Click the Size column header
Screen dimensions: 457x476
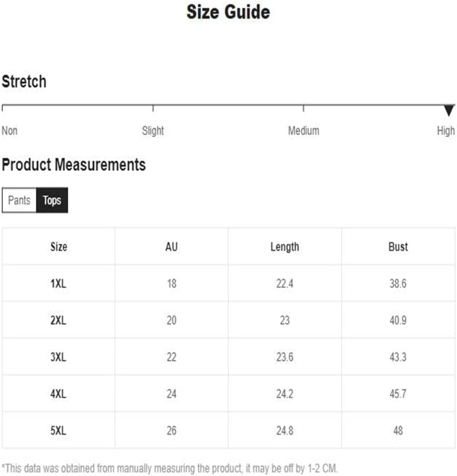click(x=58, y=247)
